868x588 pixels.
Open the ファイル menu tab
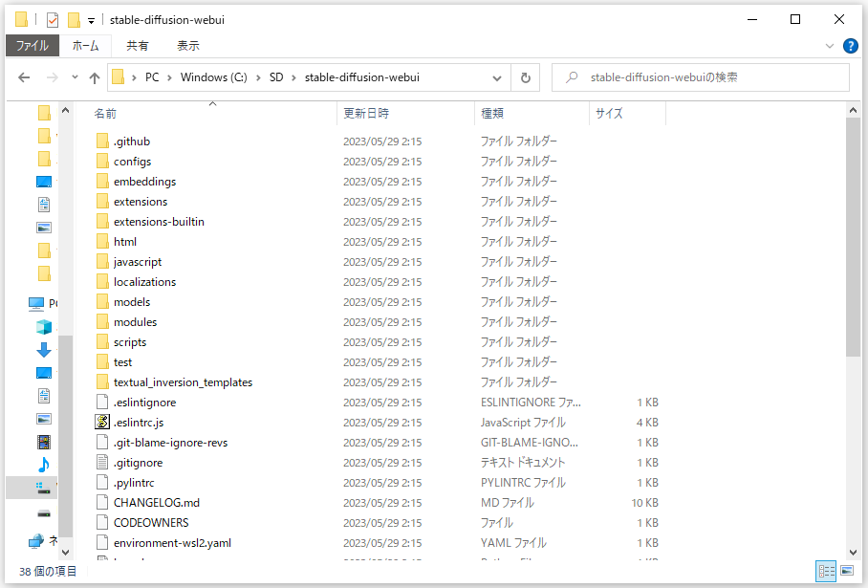[x=32, y=45]
